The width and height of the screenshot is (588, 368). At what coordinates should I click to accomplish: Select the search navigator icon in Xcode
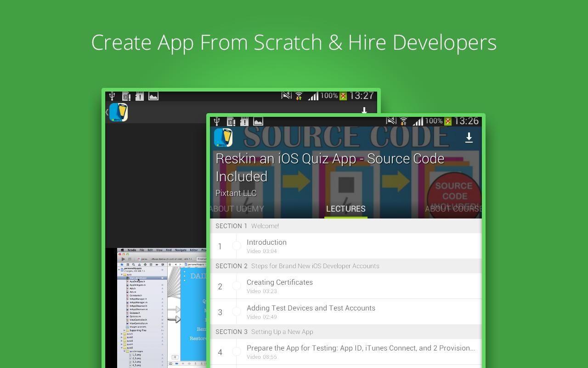coord(134,264)
